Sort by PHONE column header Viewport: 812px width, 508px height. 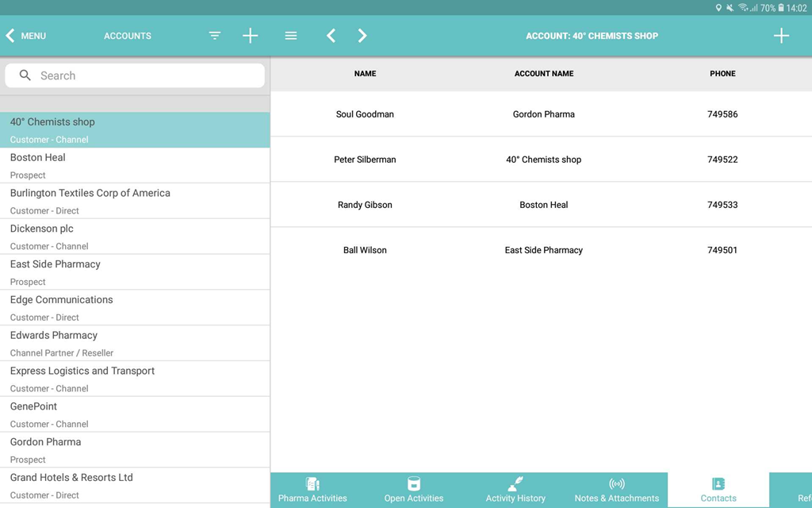click(x=722, y=74)
